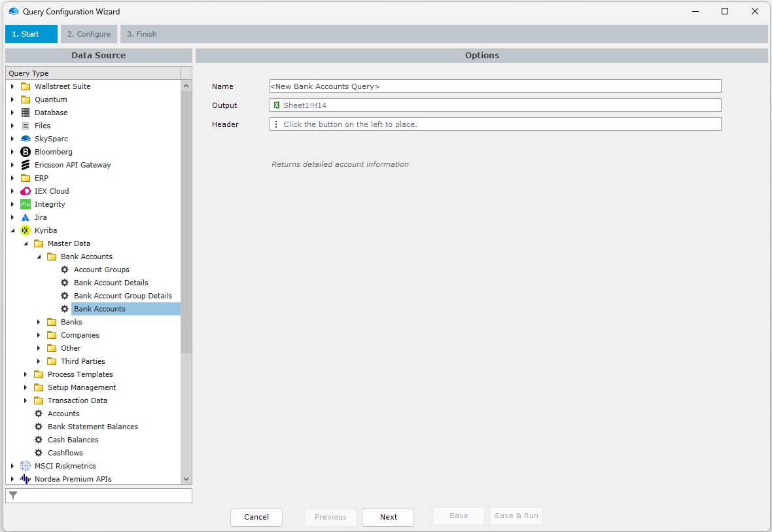Click the Nordea Premium APIs icon
772x532 pixels.
pos(26,479)
